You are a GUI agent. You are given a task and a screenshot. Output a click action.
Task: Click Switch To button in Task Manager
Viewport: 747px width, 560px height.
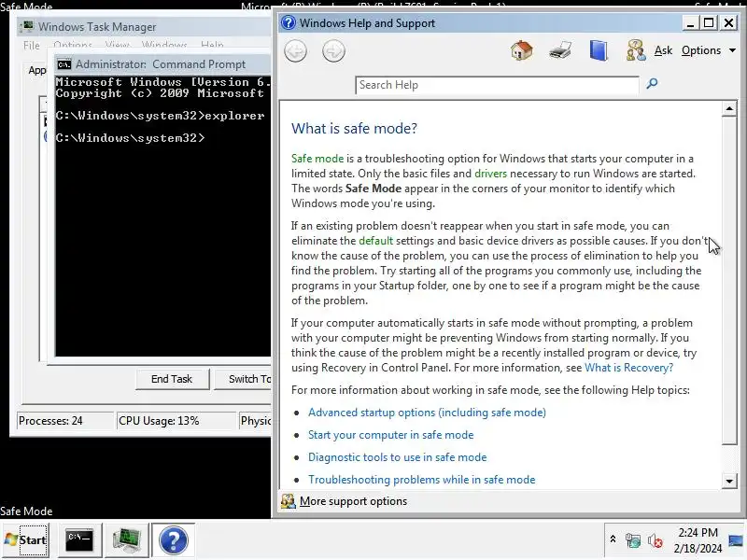(243, 379)
